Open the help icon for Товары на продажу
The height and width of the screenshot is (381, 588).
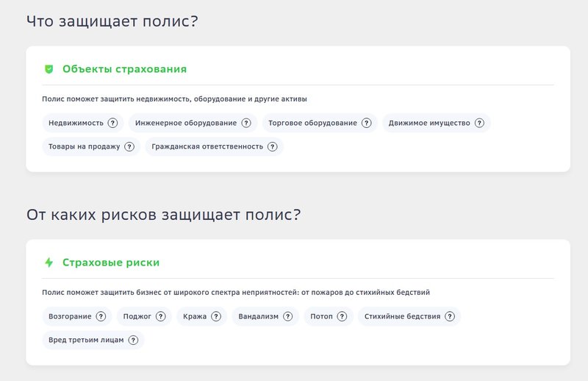129,146
